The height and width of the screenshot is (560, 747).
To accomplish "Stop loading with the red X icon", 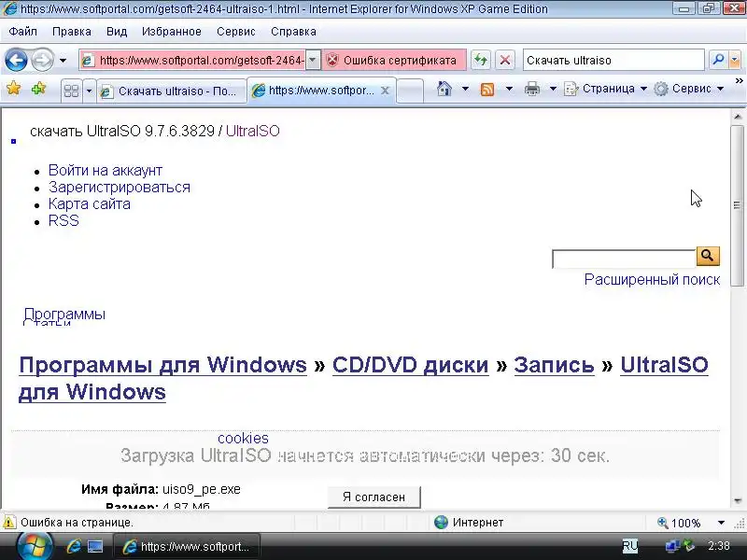I will [x=505, y=61].
